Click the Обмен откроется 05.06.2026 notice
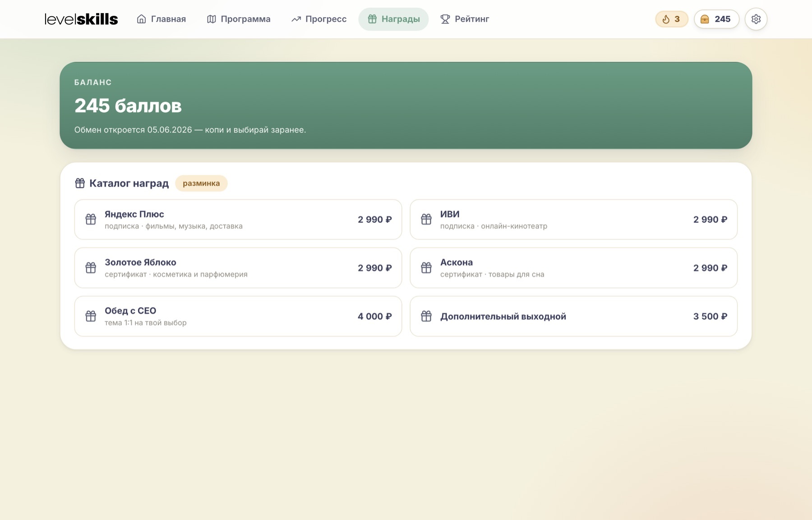 pos(190,130)
